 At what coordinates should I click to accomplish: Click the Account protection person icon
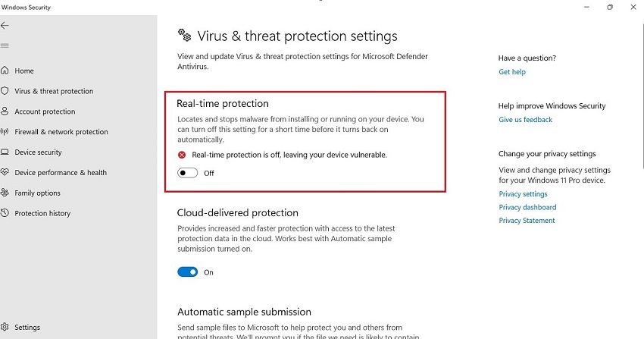(5, 111)
